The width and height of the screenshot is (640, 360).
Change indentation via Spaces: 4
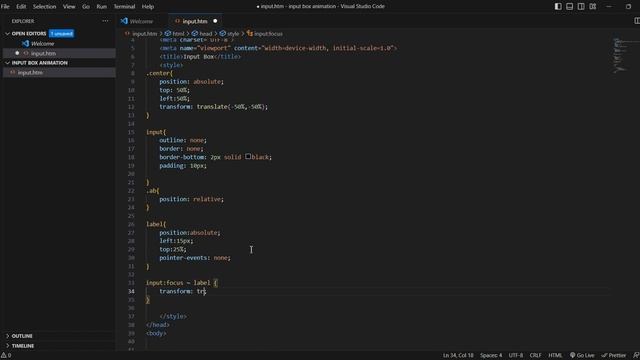click(x=491, y=355)
